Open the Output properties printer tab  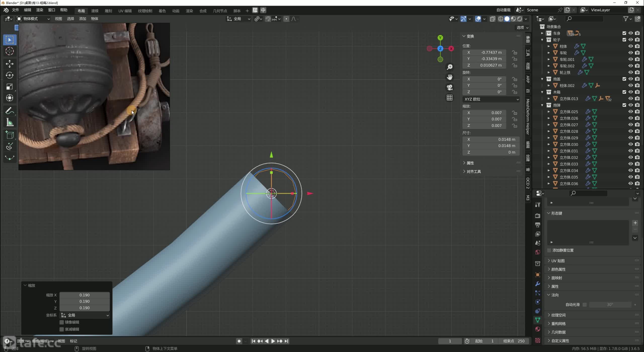click(x=538, y=225)
